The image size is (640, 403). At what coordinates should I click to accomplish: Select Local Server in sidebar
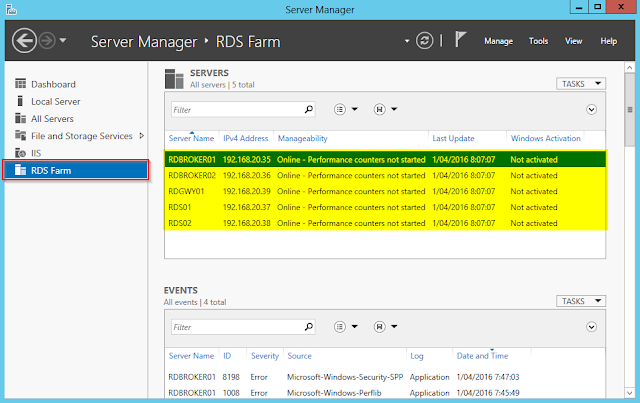(56, 102)
